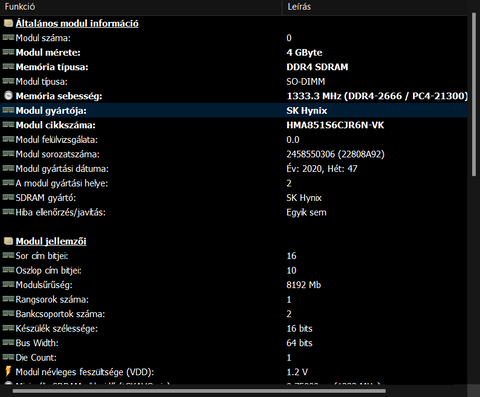Click the clock icon next to Memória sebesség
Image resolution: width=480 pixels, height=397 pixels.
8,96
